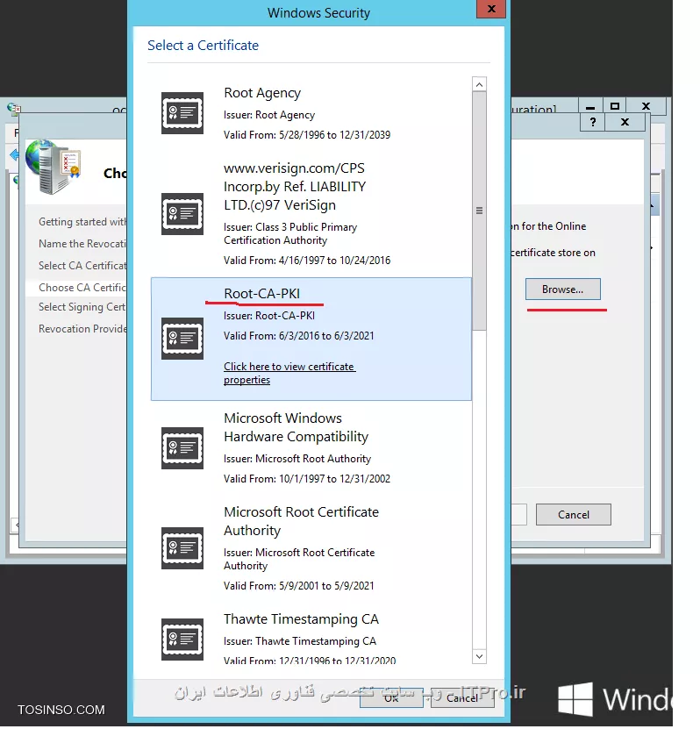Close the wizard dialog with its X button
The height and width of the screenshot is (729, 700).
[625, 122]
